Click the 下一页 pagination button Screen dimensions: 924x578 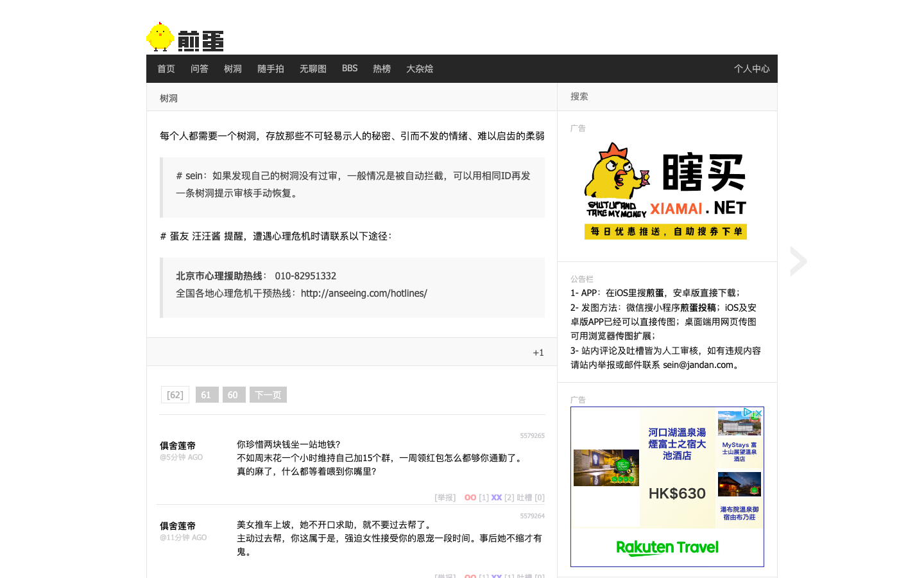click(268, 395)
